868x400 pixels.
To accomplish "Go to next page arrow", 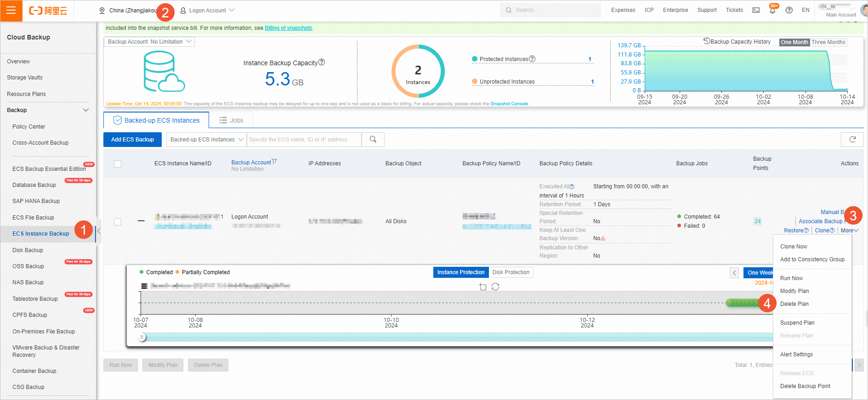I will click(859, 365).
